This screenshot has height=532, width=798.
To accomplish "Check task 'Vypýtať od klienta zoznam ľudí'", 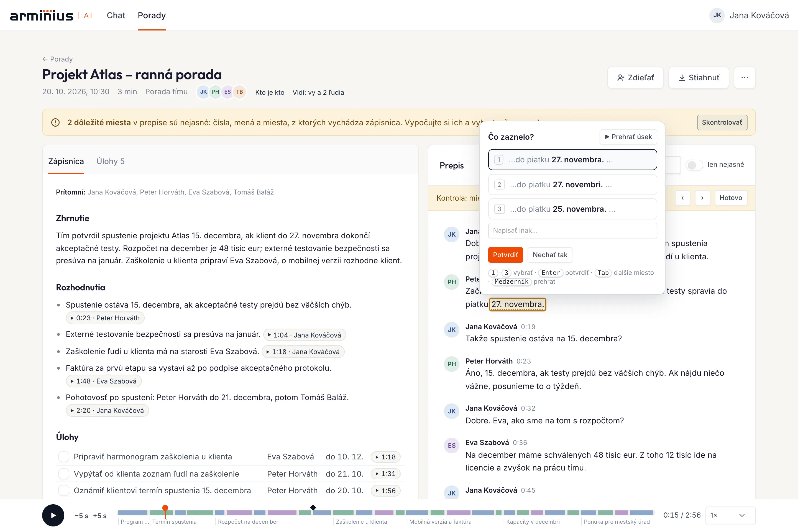I will coord(63,474).
